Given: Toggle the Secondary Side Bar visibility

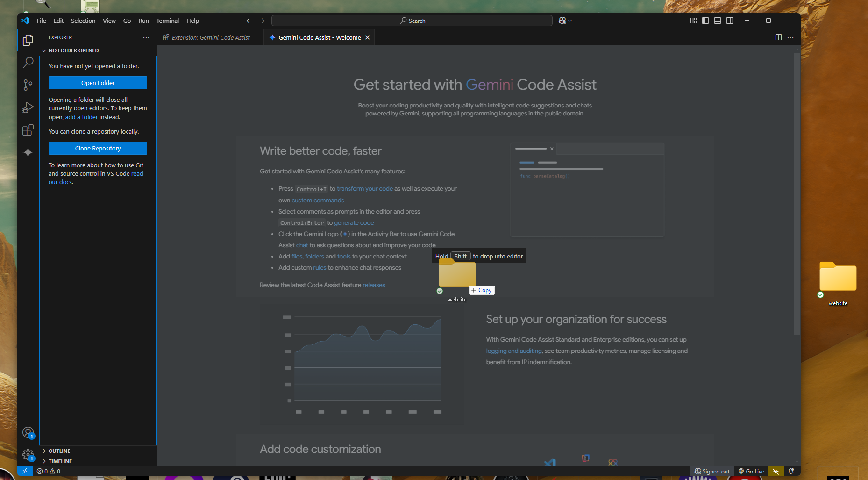Looking at the screenshot, I should pyautogui.click(x=730, y=21).
